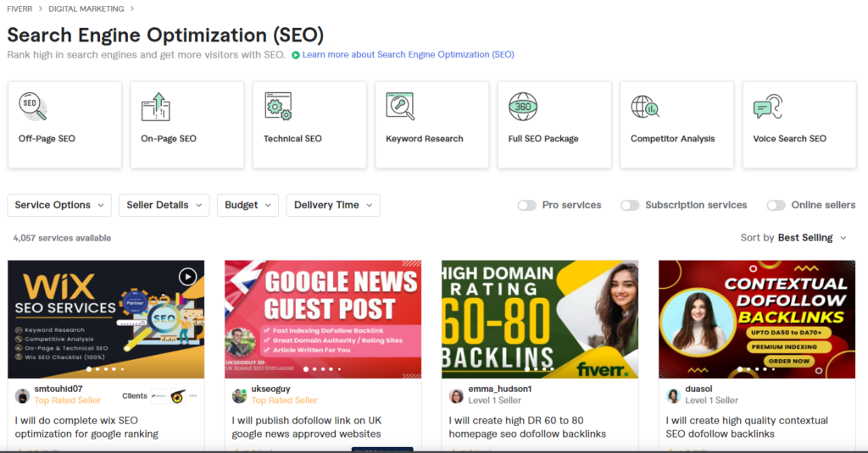Click Level 1 Seller badge under duasol
868x453 pixels.
(x=711, y=401)
